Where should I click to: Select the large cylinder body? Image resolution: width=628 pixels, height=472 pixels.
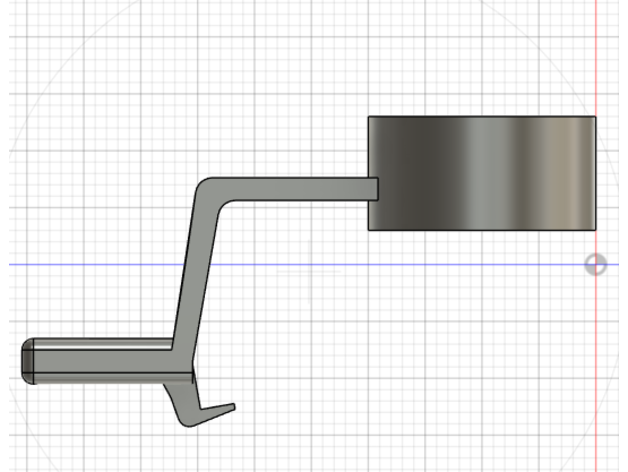(482, 173)
